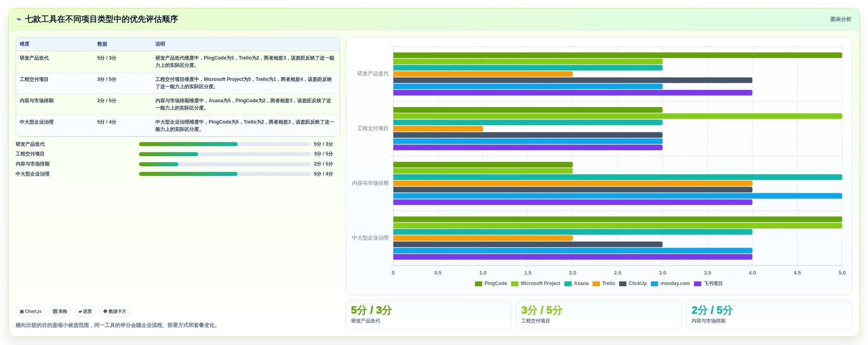Select the 进度 tag chip
Screen dimensions: 868x345
pyautogui.click(x=85, y=312)
